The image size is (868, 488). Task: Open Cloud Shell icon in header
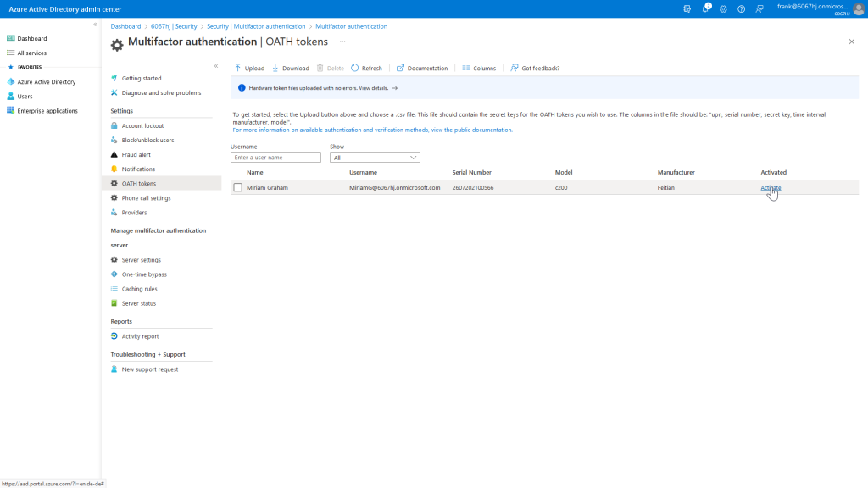click(687, 8)
